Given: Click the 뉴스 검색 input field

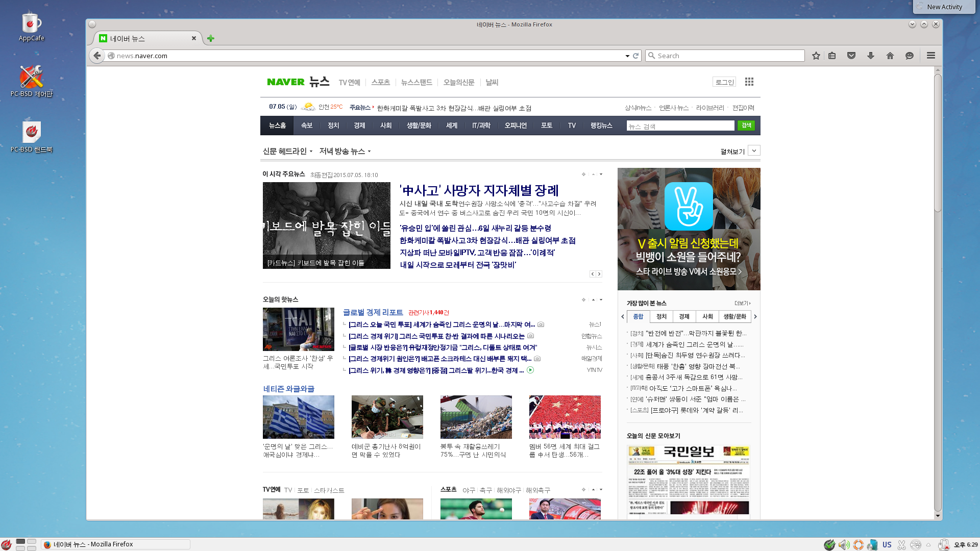Looking at the screenshot, I should 680,126.
